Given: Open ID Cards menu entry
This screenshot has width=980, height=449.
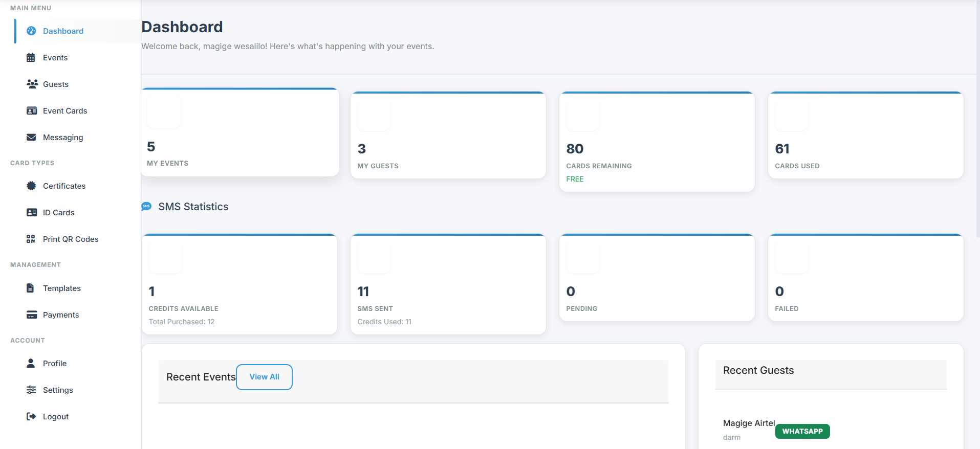Looking at the screenshot, I should click(77, 213).
